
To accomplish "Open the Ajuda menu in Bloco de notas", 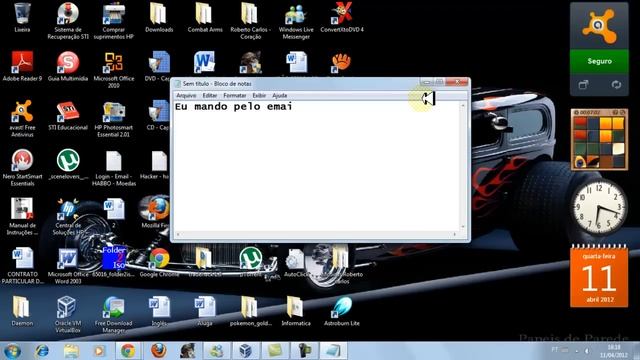I will (280, 96).
